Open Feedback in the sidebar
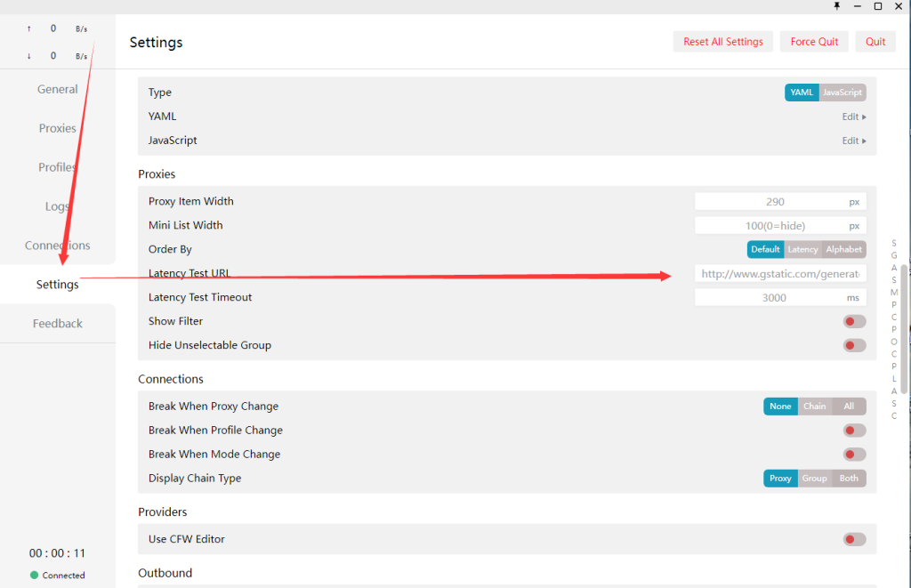This screenshot has width=911, height=588. pos(58,323)
